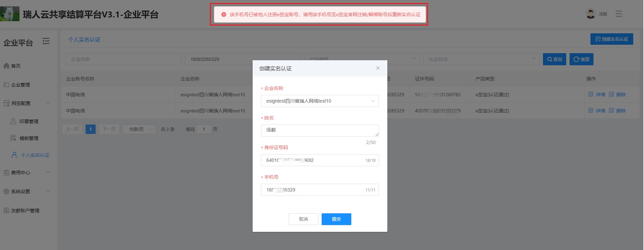Click the delete icon in second row
The image size is (644, 250).
tap(611, 111)
